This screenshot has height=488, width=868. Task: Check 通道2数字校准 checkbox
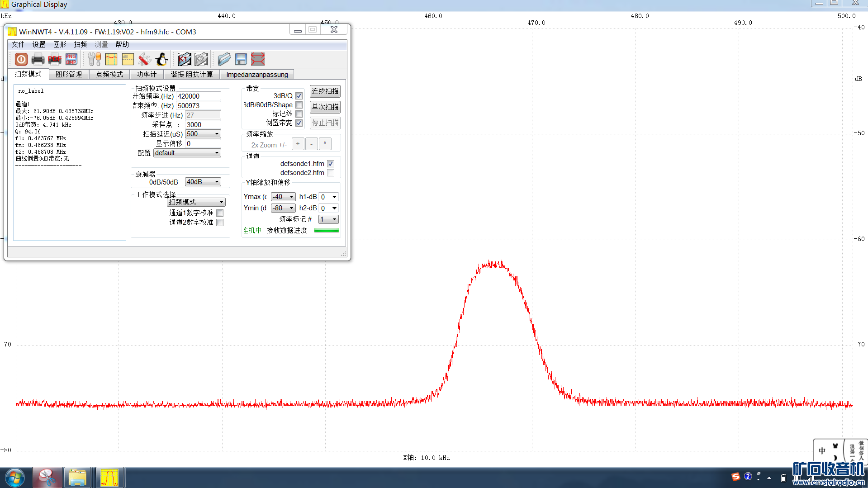tap(220, 223)
